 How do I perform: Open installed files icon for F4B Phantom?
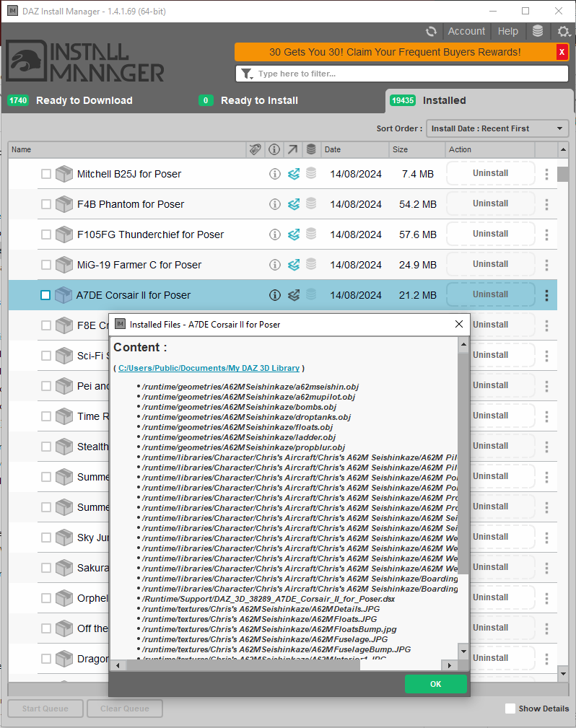point(294,204)
